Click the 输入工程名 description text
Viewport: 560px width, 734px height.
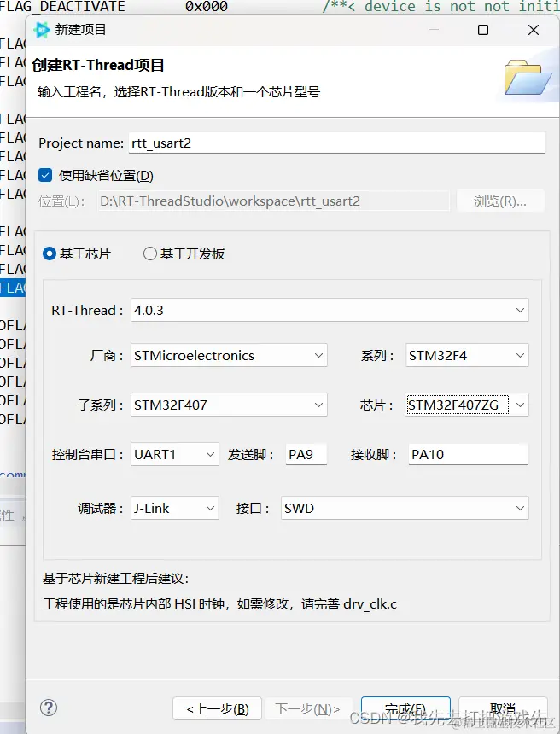pyautogui.click(x=179, y=92)
